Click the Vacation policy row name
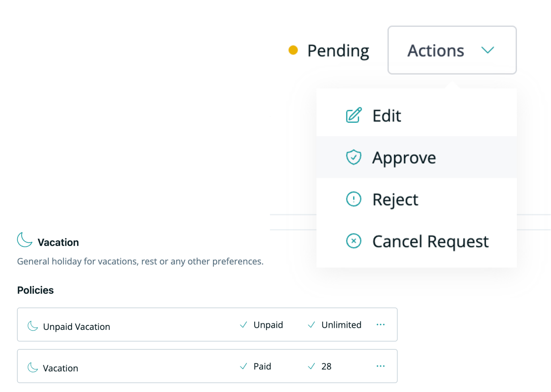 60,368
